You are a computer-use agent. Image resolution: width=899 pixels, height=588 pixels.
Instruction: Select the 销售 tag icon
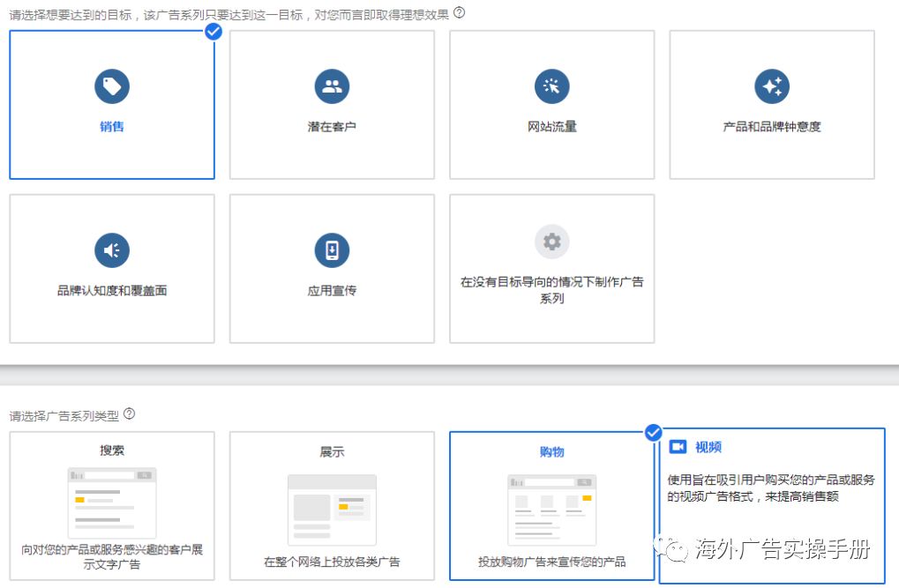click(111, 86)
